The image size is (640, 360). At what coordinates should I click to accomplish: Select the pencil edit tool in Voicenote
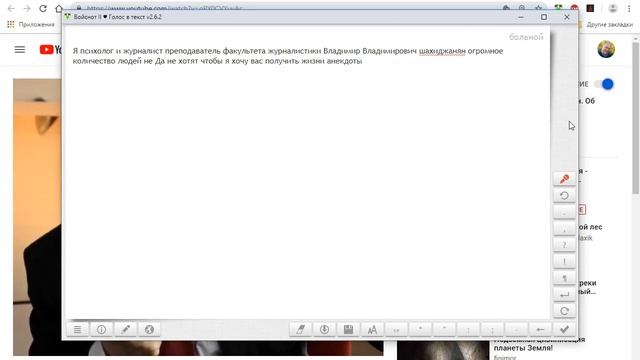(125, 329)
